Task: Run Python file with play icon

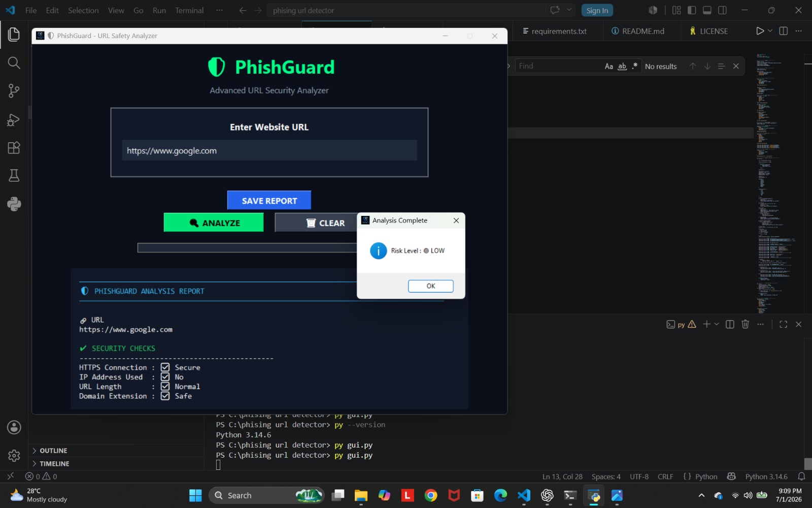Action: tap(760, 31)
